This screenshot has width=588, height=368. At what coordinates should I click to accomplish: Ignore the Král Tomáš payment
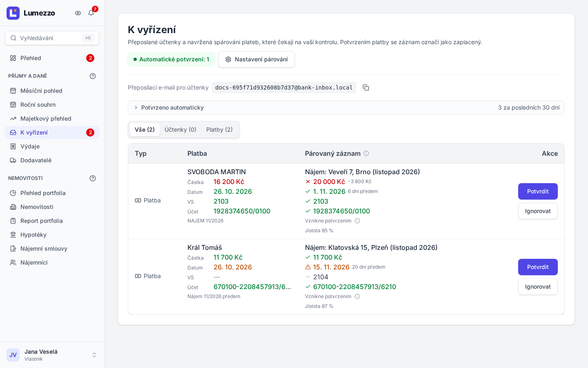click(538, 287)
